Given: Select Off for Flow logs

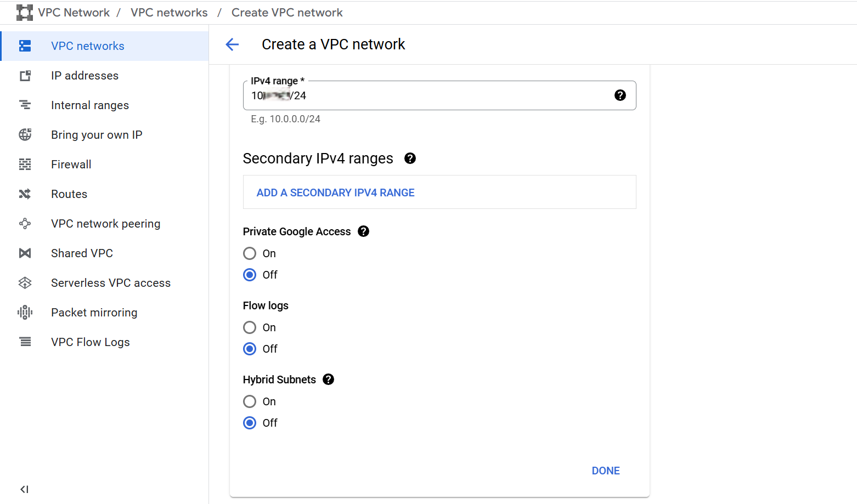Looking at the screenshot, I should tap(250, 349).
